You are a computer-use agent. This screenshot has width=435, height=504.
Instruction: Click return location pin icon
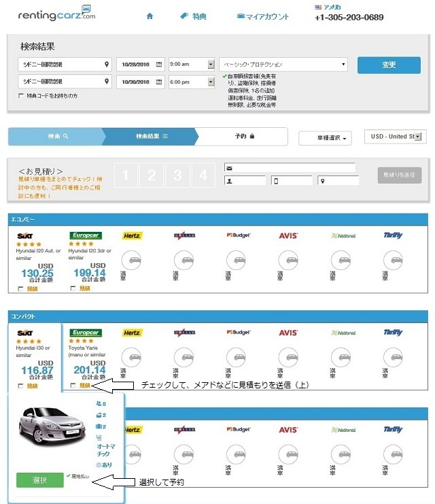pyautogui.click(x=107, y=82)
